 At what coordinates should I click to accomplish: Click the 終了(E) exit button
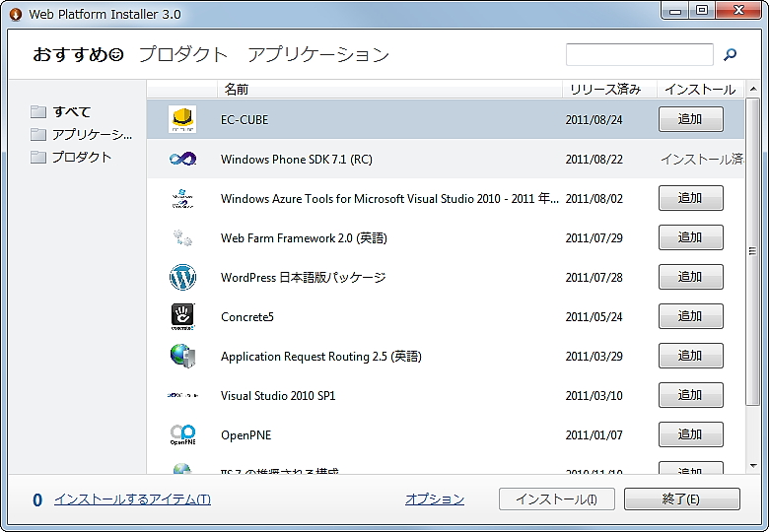[681, 499]
